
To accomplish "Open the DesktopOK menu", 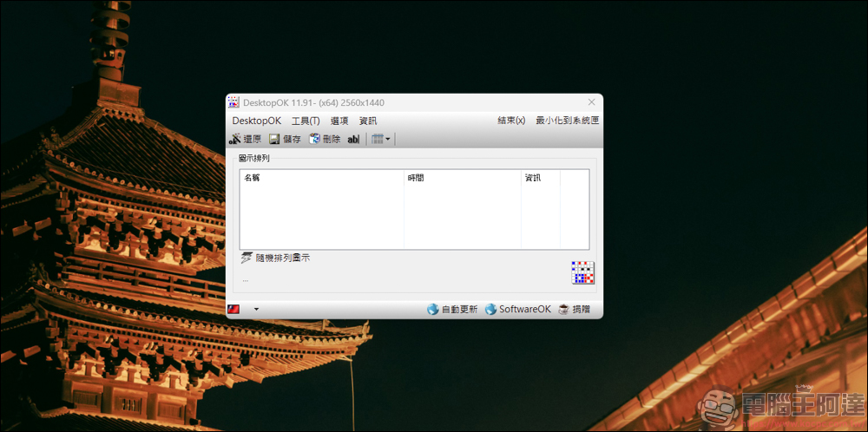I will 256,121.
